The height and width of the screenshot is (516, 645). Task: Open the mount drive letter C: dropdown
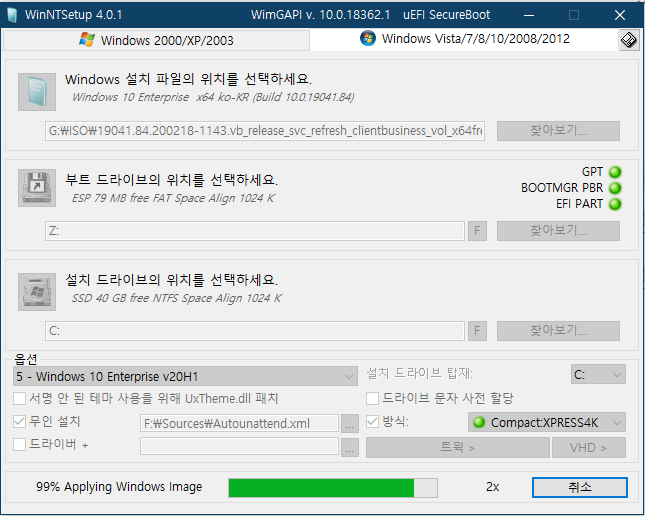[x=598, y=374]
